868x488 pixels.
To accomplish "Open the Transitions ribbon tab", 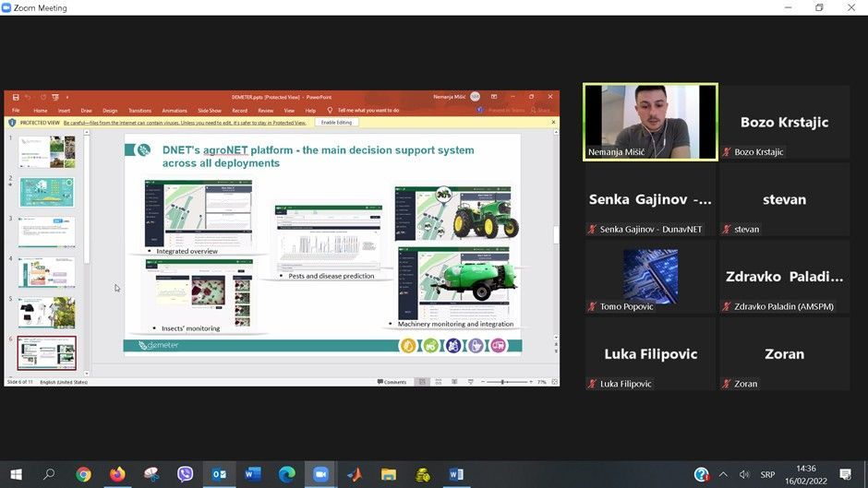I will 139,111.
